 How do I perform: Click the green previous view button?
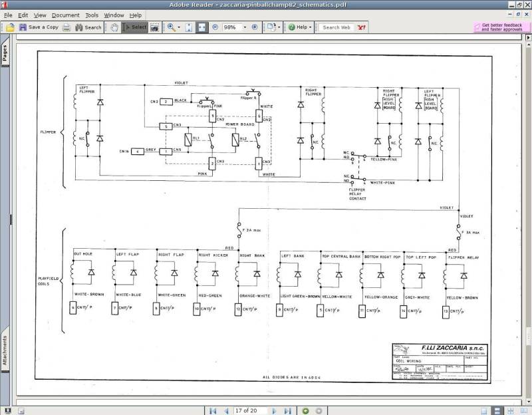(305, 410)
